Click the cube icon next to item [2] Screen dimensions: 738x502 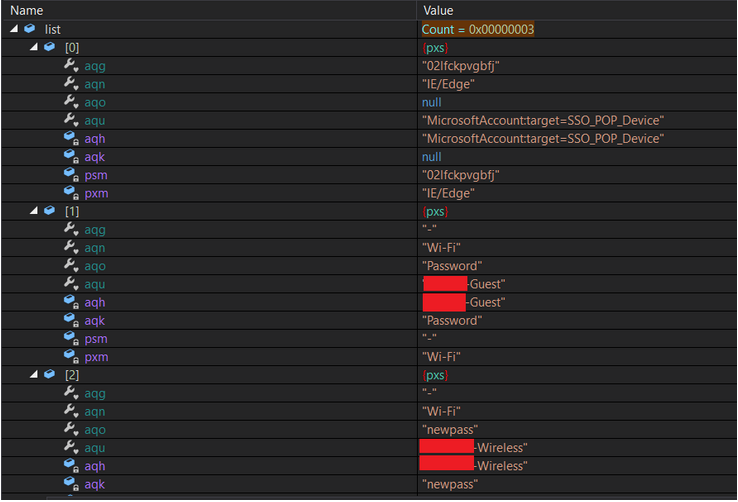point(48,375)
